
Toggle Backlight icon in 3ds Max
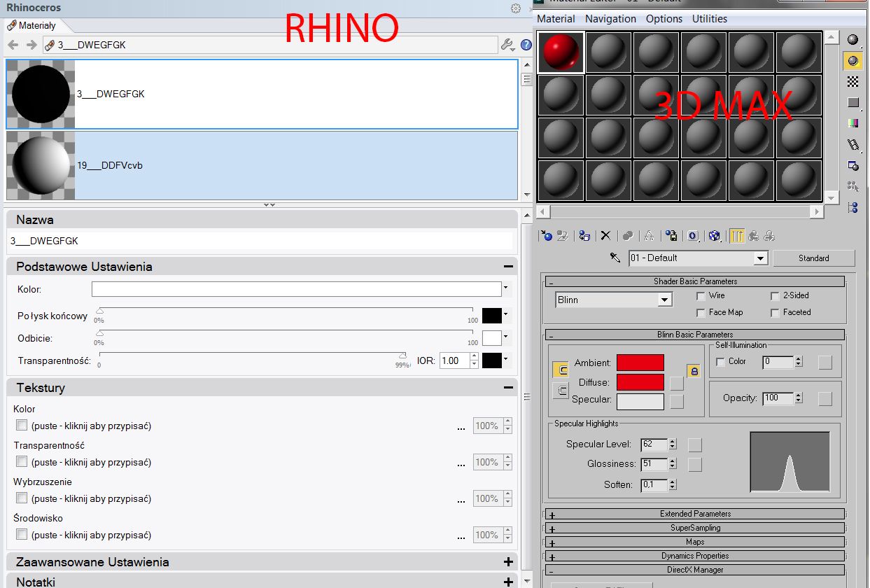click(x=853, y=61)
